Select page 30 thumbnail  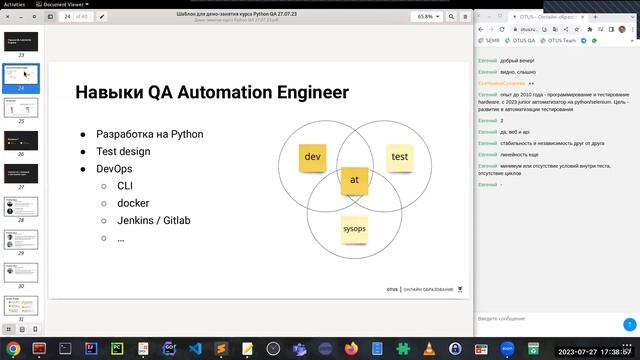[x=21, y=273]
